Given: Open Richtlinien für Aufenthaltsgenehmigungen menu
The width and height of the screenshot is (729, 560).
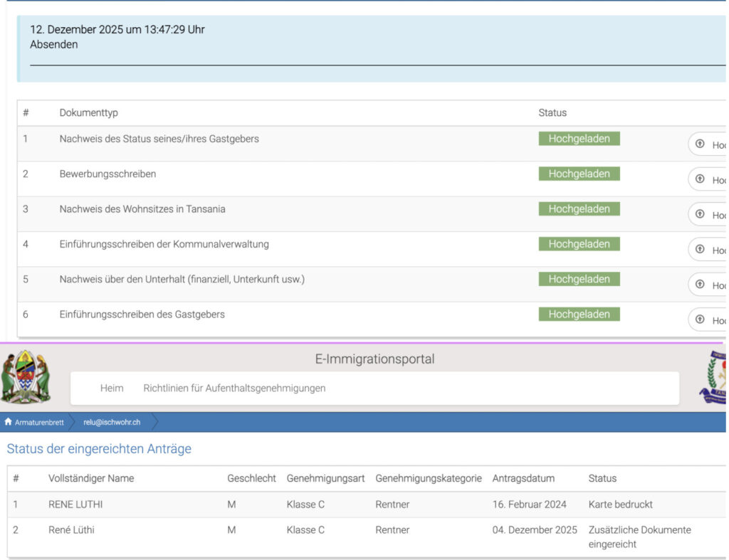Looking at the screenshot, I should [234, 388].
